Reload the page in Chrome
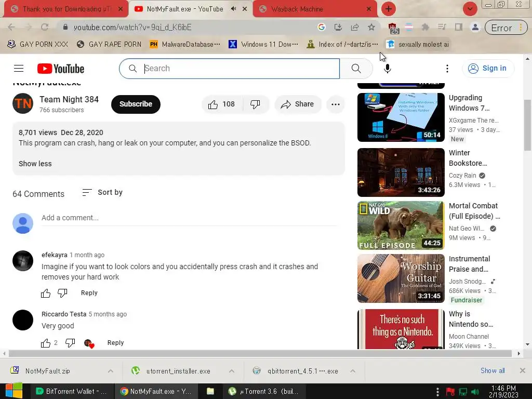The image size is (532, 399). coord(45,27)
